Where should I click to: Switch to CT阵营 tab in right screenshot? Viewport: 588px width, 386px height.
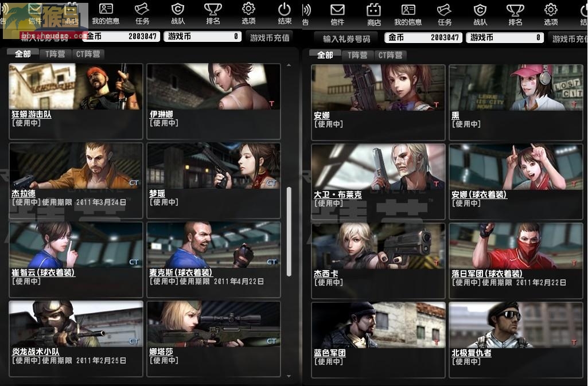point(391,55)
